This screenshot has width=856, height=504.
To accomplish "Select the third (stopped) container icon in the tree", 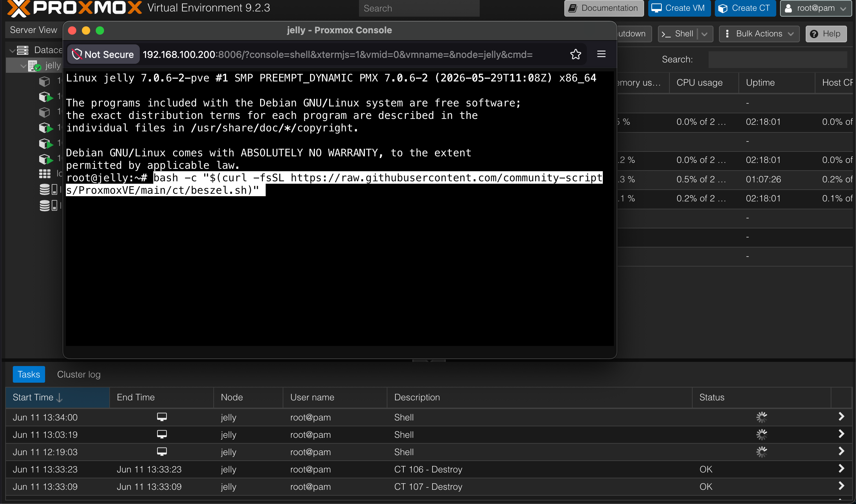I will (44, 112).
